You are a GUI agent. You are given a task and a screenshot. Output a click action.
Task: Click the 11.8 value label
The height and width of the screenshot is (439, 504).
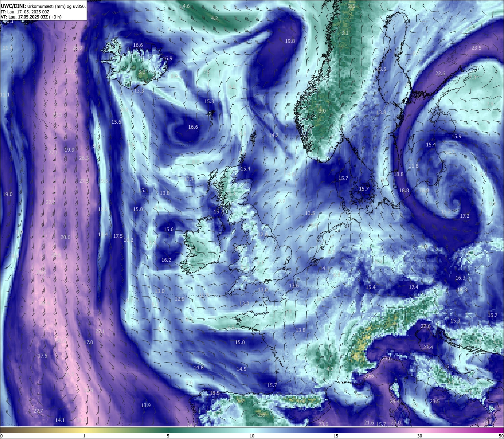click(x=413, y=166)
